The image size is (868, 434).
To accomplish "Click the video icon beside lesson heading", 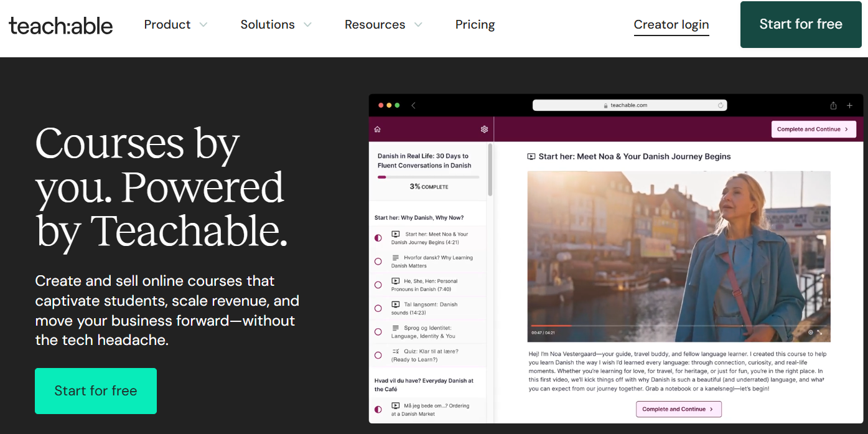I will (531, 157).
